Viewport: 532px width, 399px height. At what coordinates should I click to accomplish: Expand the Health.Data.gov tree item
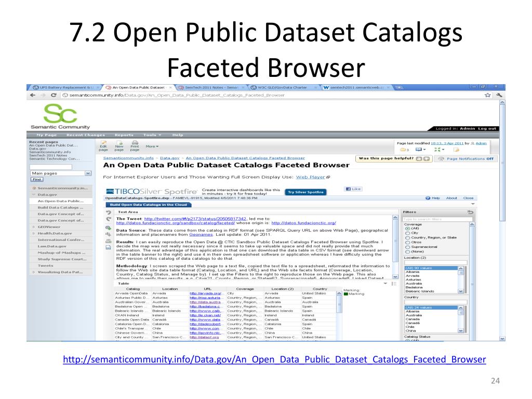(34, 233)
